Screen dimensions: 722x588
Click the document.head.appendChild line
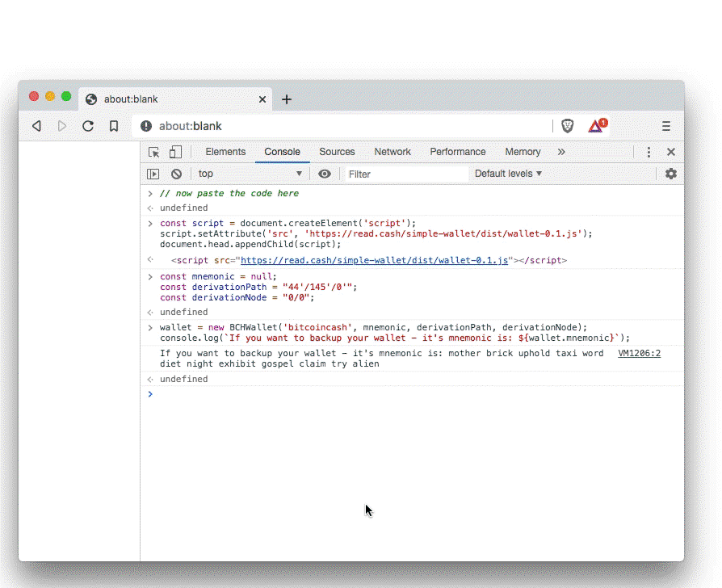click(x=250, y=244)
